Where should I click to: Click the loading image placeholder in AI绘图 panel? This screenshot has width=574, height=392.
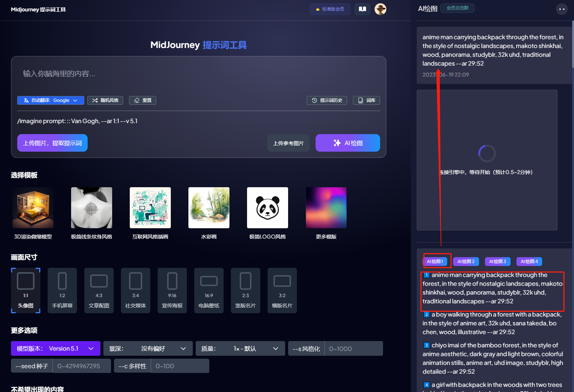tap(487, 160)
